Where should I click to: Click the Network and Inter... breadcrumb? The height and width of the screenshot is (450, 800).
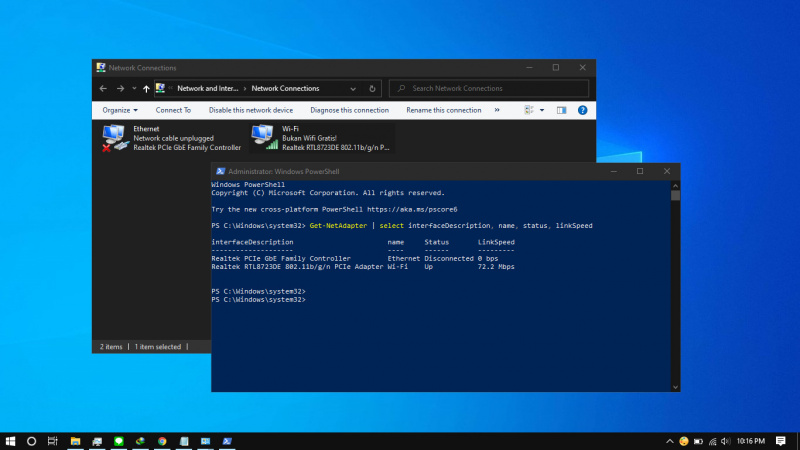(x=208, y=88)
